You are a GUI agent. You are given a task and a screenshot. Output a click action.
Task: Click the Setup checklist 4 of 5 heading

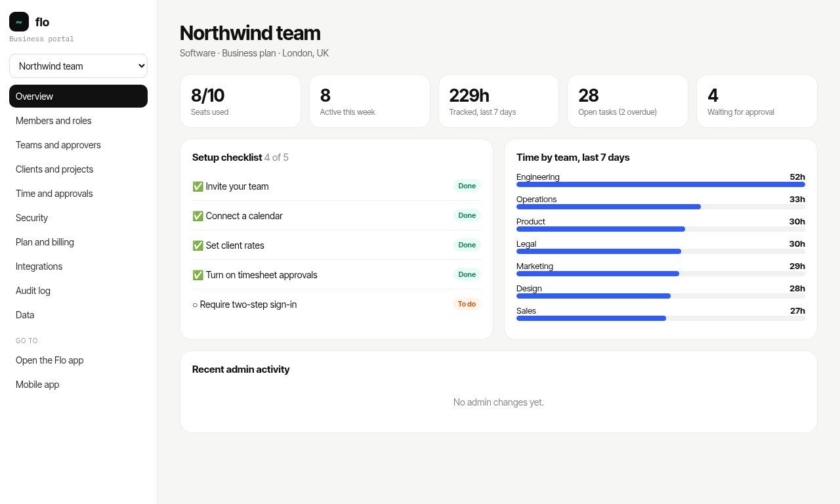[x=240, y=157]
